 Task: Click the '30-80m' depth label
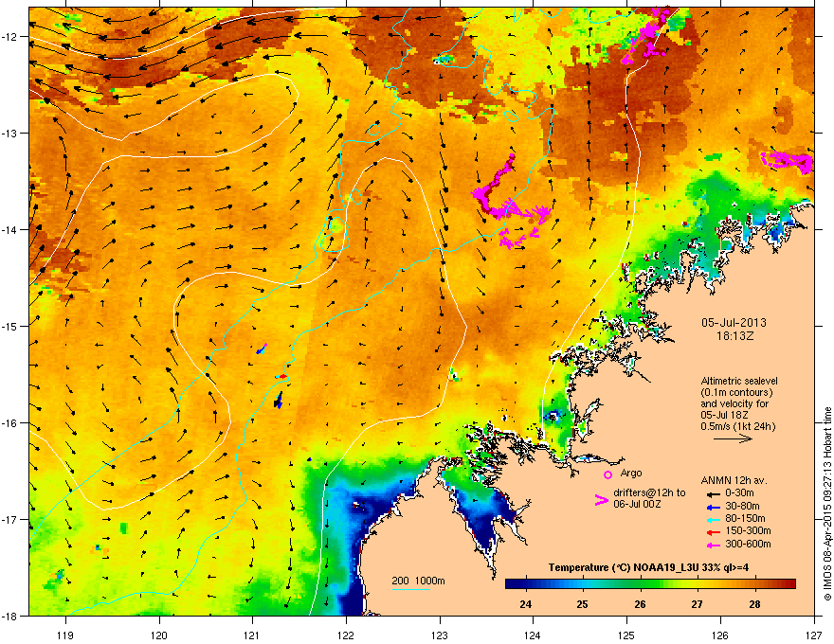(x=742, y=506)
